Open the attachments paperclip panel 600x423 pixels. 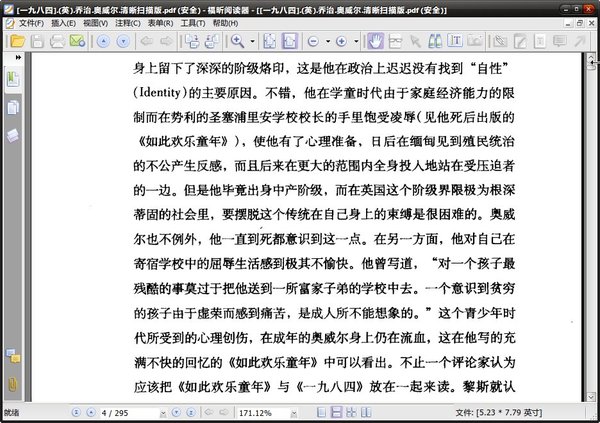click(x=13, y=384)
